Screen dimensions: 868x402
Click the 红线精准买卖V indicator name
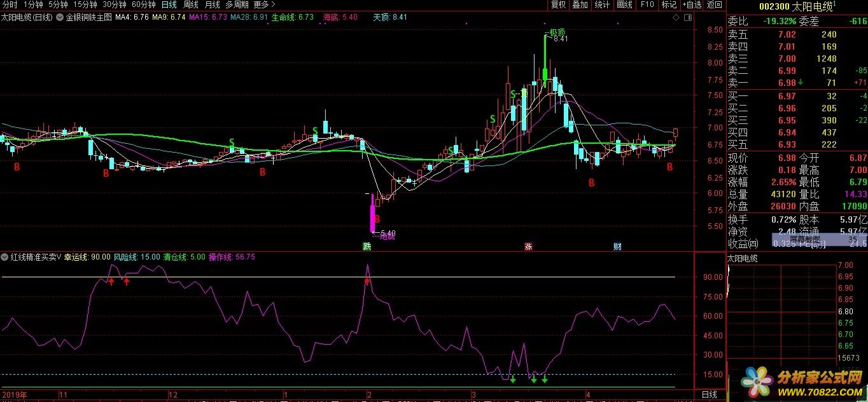pos(36,258)
